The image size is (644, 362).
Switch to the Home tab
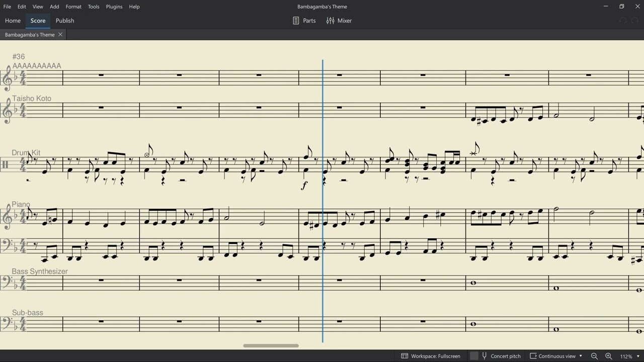pos(13,21)
